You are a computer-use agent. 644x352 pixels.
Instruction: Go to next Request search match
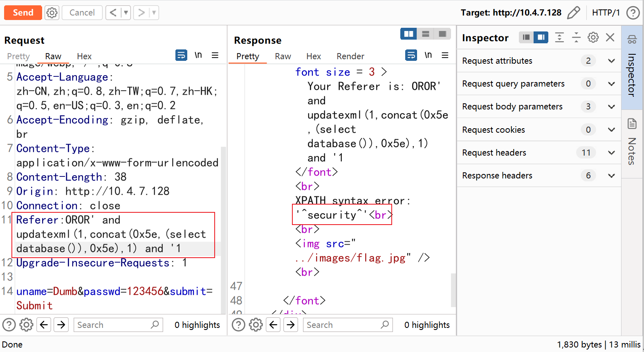(61, 325)
